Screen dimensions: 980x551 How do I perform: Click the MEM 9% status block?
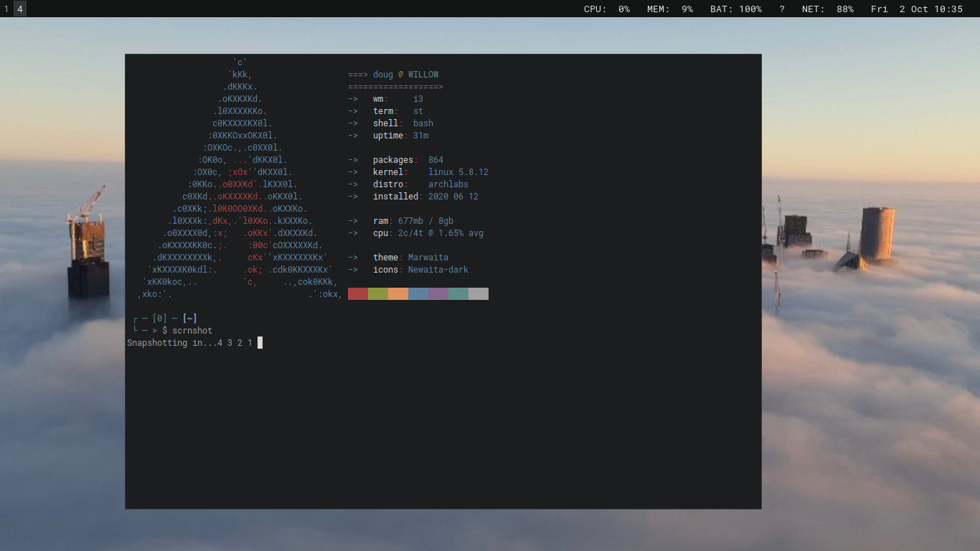click(x=670, y=9)
